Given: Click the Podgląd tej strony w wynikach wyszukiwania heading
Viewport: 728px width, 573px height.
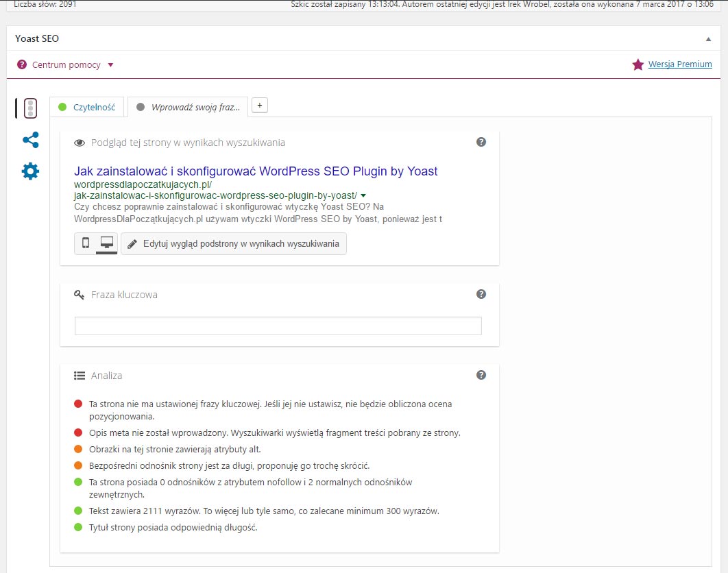Looking at the screenshot, I should tap(188, 143).
